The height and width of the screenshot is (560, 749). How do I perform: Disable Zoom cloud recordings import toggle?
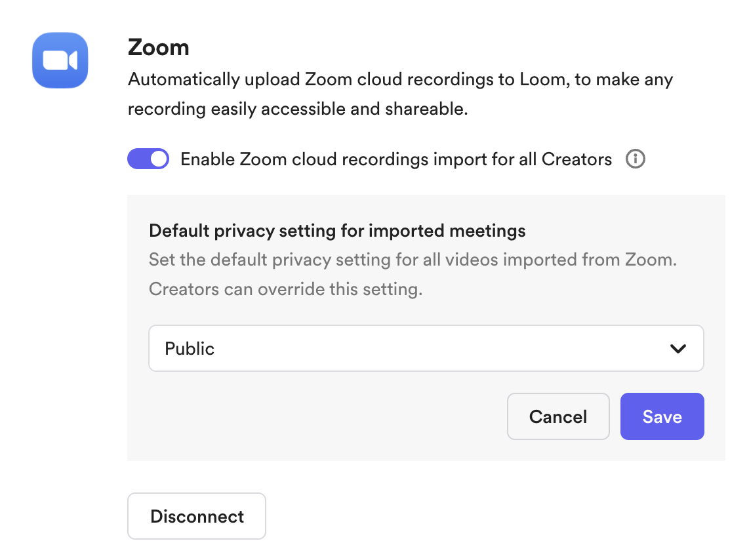148,159
